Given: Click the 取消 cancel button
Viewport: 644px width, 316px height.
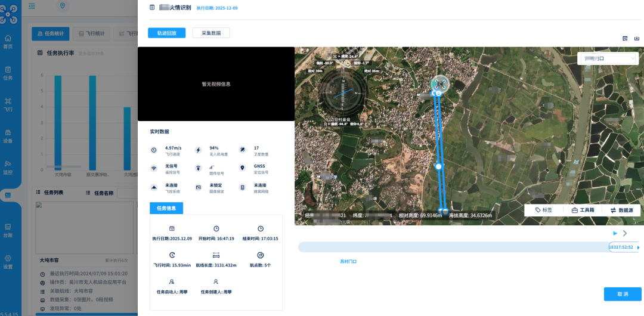Looking at the screenshot, I should (x=623, y=294).
